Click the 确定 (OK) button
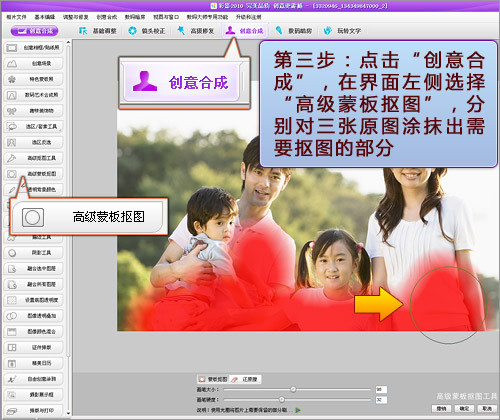Viewport: 500px width, 420px height. point(464,408)
